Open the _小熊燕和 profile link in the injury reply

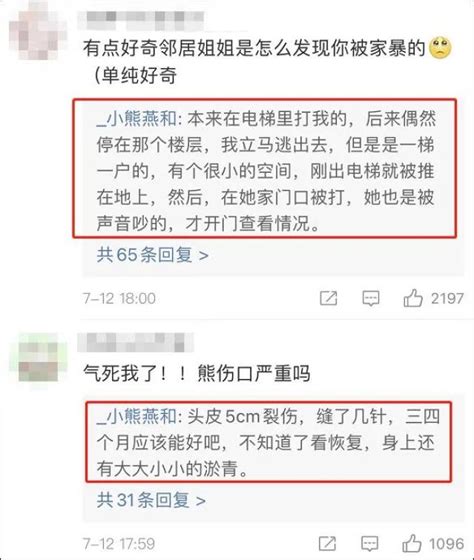tap(136, 416)
